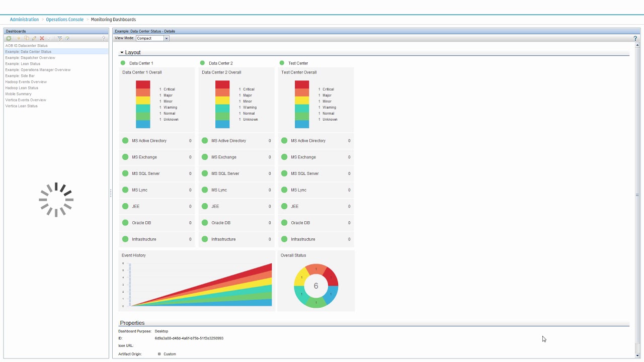Select Example: Operations Manager Overview dashboard

pyautogui.click(x=56, y=70)
